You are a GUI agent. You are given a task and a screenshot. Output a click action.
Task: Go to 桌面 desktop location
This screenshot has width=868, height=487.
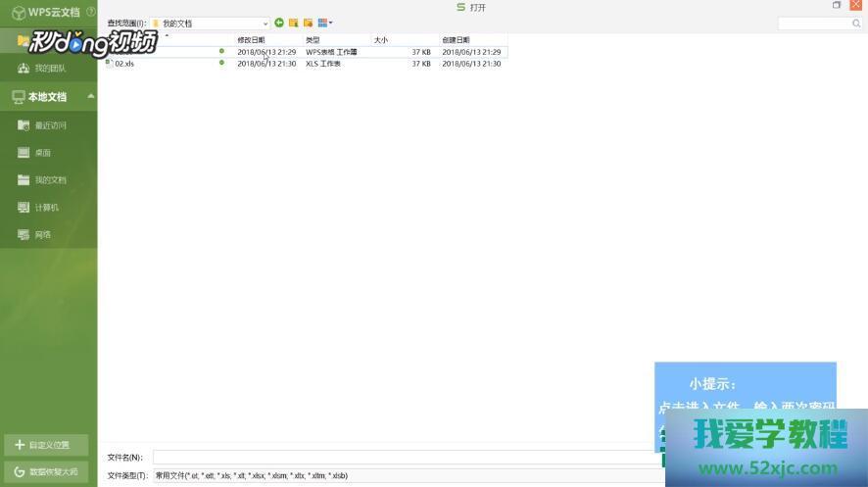point(43,153)
